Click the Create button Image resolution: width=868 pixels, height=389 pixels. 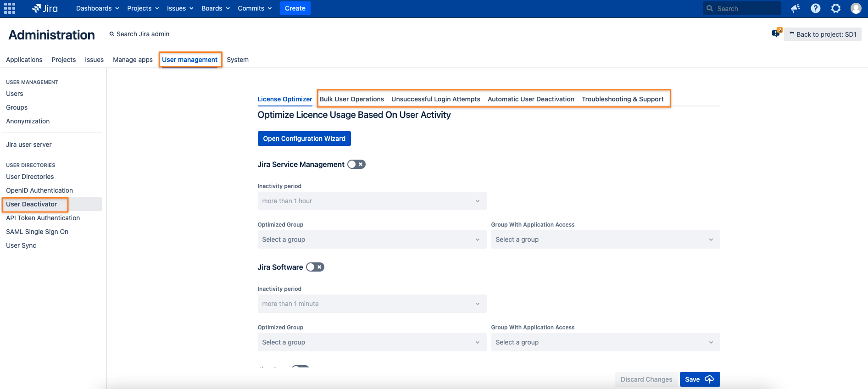point(295,8)
